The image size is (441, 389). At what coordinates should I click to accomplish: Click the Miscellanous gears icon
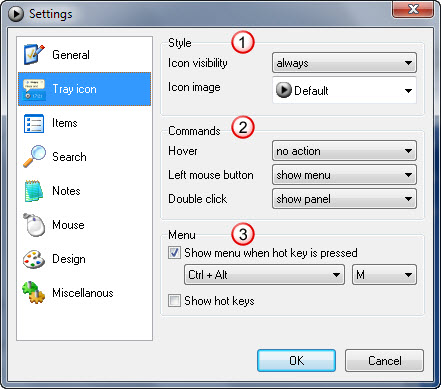tap(33, 292)
